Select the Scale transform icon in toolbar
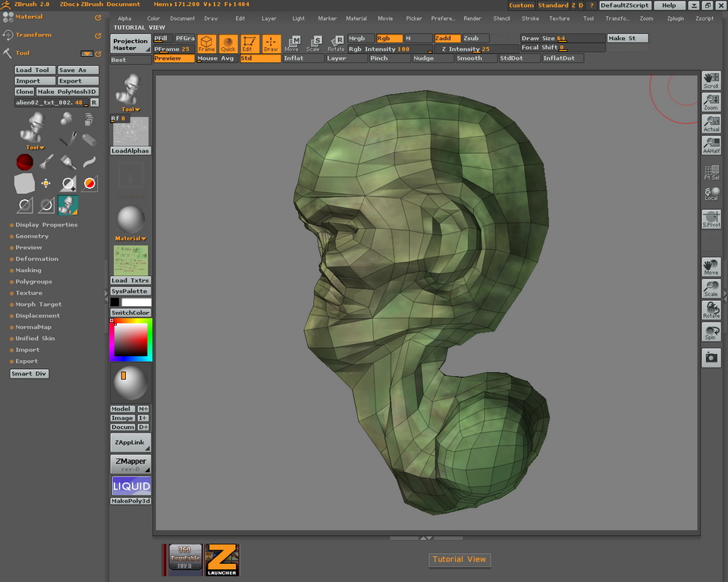Image resolution: width=728 pixels, height=582 pixels. click(x=314, y=44)
